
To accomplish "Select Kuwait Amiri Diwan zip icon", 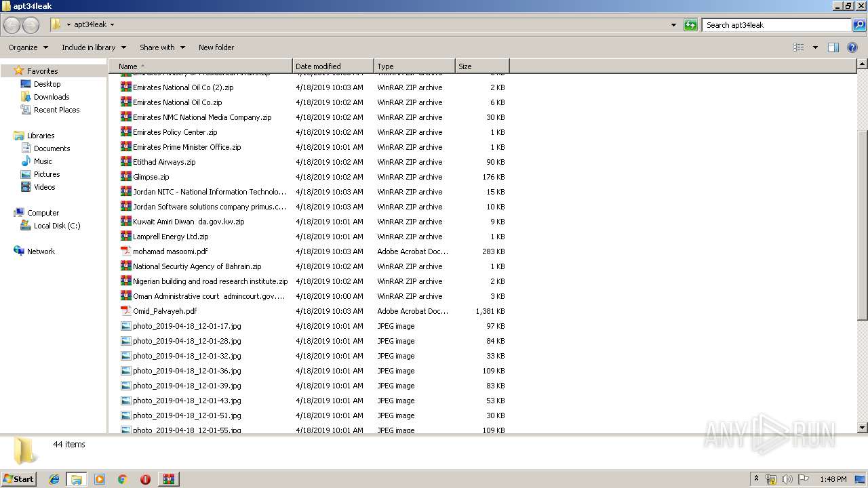I will pos(126,222).
